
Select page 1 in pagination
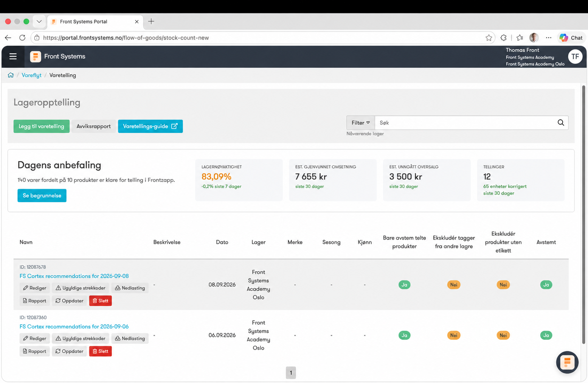pos(291,373)
